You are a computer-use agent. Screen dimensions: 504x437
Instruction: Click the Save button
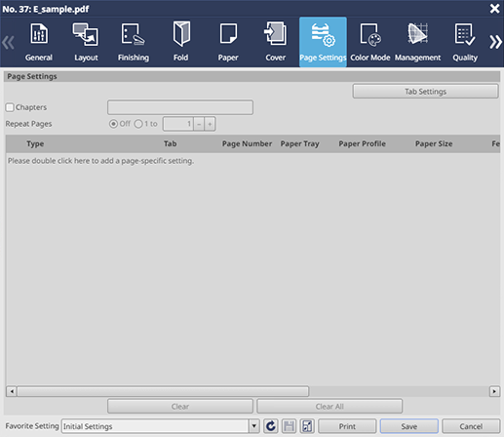click(x=409, y=426)
